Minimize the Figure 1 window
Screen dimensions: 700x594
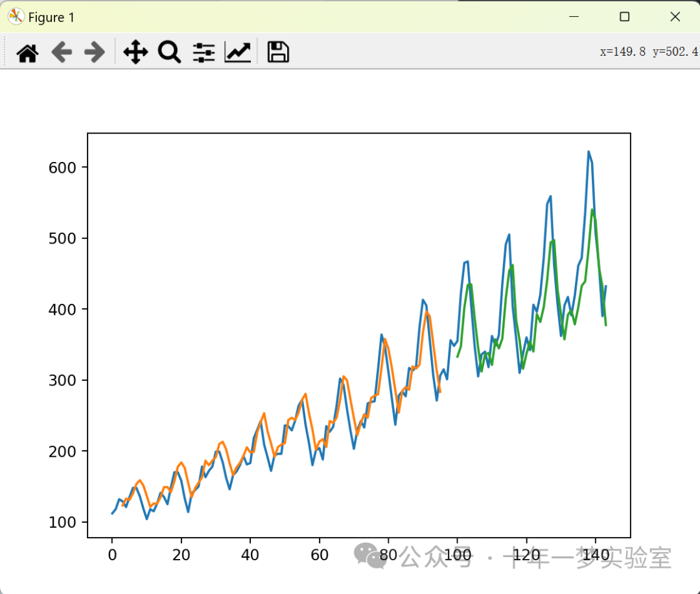[x=574, y=17]
